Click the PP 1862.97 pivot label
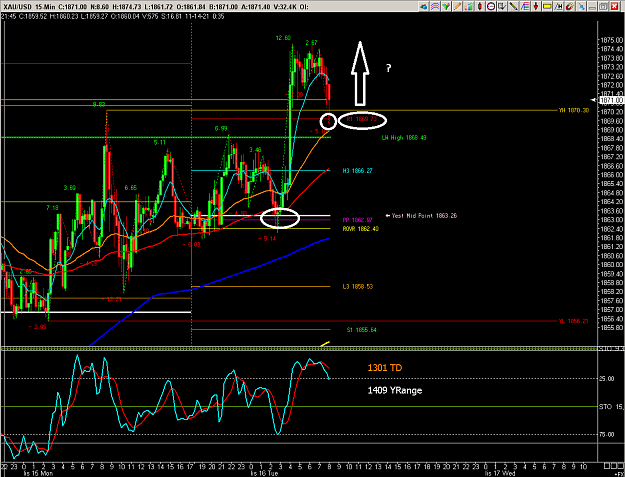Image resolution: width=625 pixels, height=477 pixels. click(358, 220)
